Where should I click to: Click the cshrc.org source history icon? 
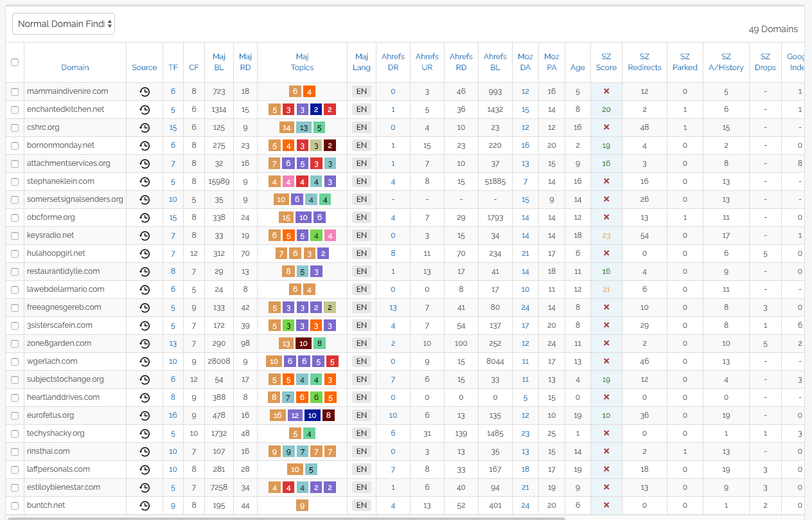(145, 127)
